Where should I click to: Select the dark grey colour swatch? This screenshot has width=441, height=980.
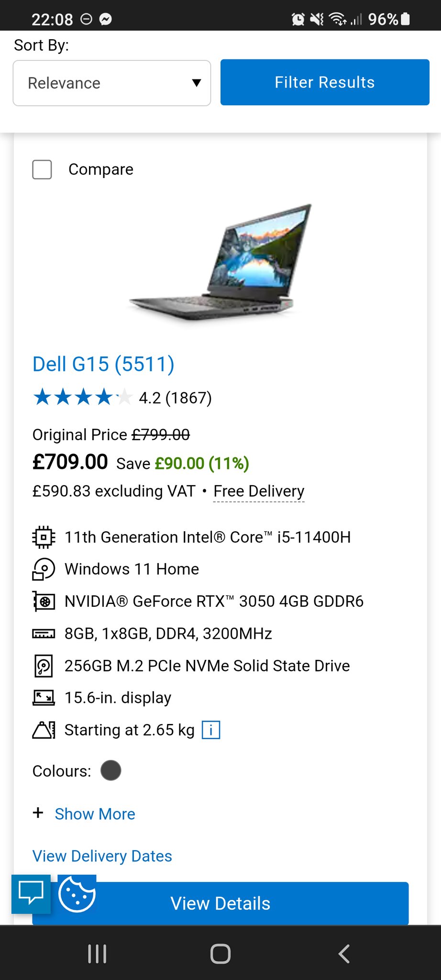pyautogui.click(x=111, y=771)
